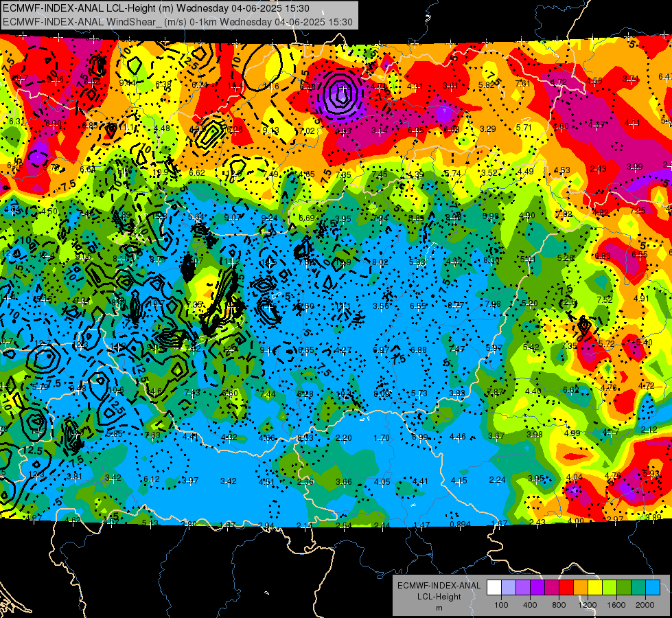Viewport: 672px width, 618px height.
Task: Click the LCL-Height title line at top
Action: (156, 8)
